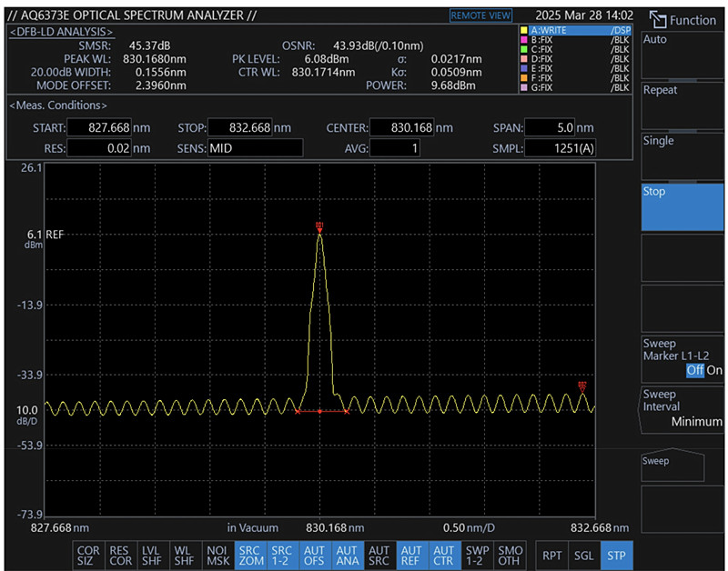Select trace B:FIX row
The height and width of the screenshot is (571, 728).
click(575, 40)
